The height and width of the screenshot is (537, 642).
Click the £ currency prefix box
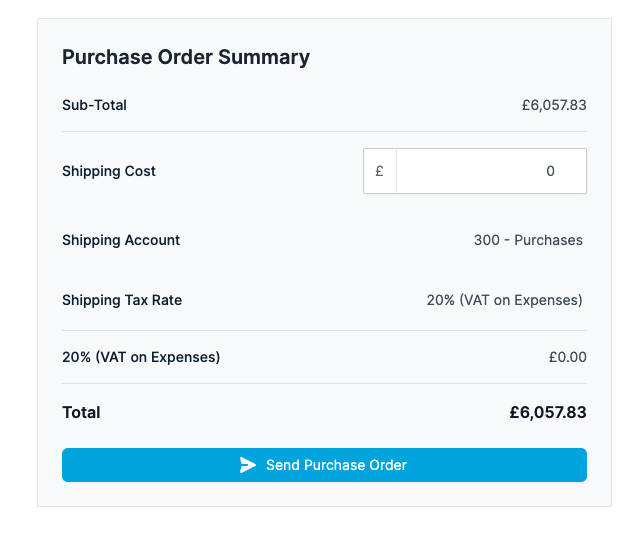coord(380,171)
